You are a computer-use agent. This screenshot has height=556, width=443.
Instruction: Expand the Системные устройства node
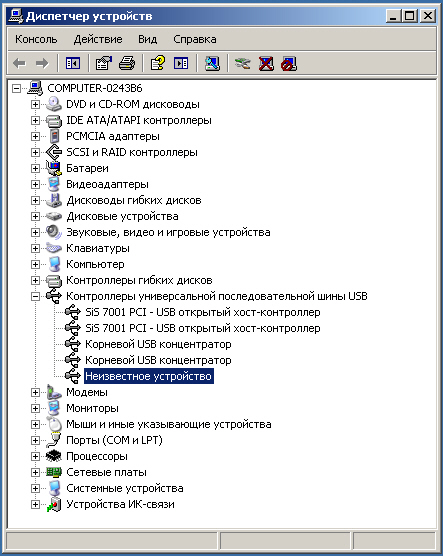click(35, 488)
